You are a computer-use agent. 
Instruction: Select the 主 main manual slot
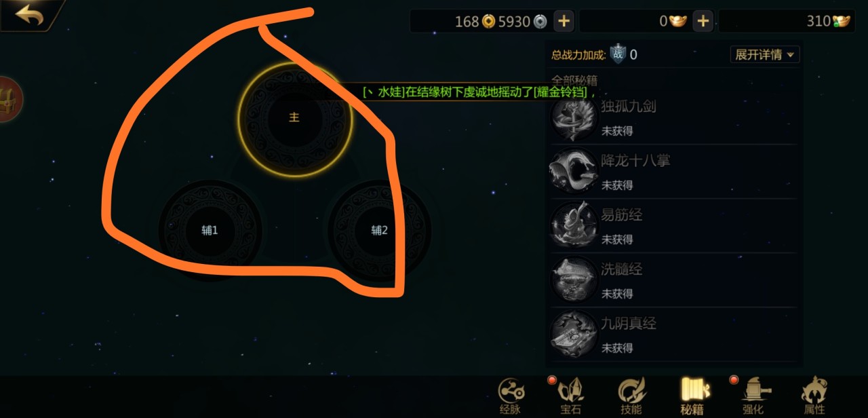tap(294, 118)
